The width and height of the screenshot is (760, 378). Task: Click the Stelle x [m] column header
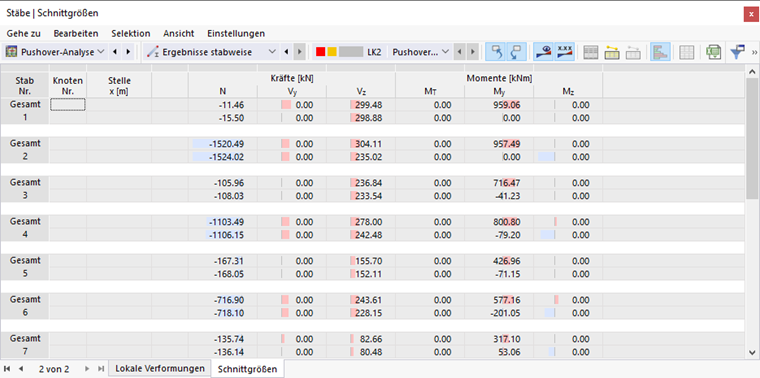(x=119, y=86)
